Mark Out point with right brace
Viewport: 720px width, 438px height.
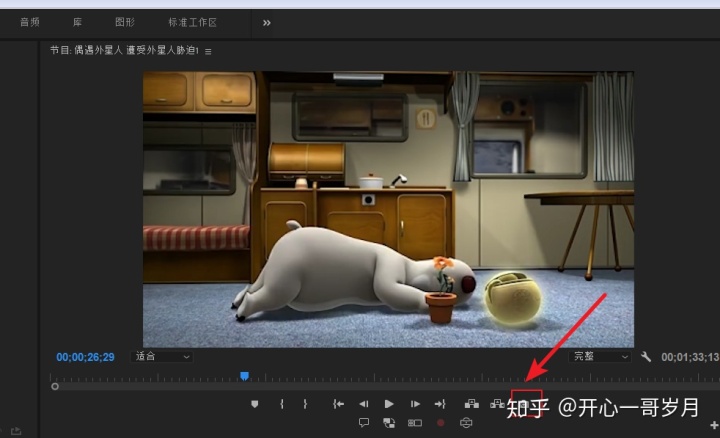tap(305, 404)
